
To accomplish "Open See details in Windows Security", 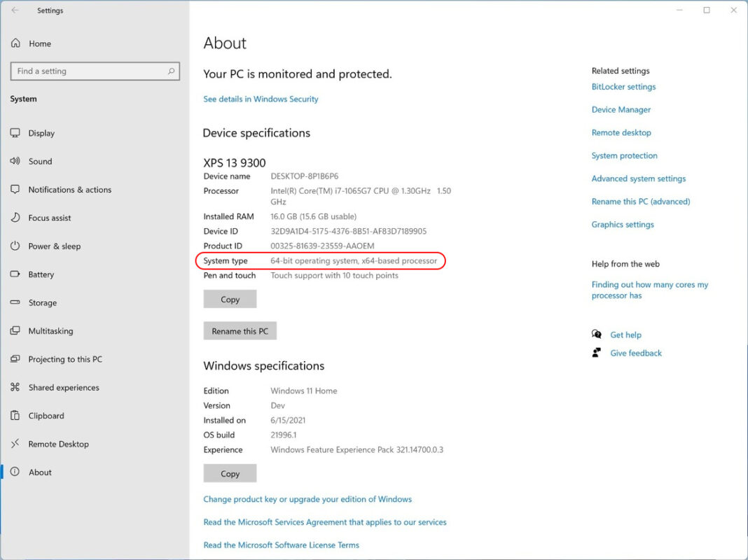I will coord(261,99).
